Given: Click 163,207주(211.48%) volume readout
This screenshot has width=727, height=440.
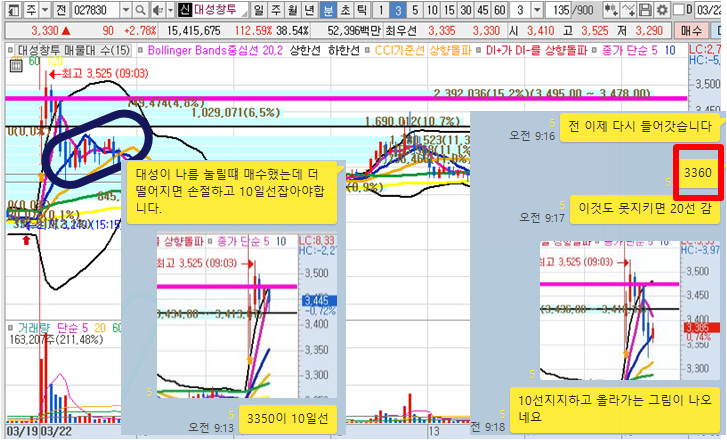Looking at the screenshot, I should [x=56, y=340].
